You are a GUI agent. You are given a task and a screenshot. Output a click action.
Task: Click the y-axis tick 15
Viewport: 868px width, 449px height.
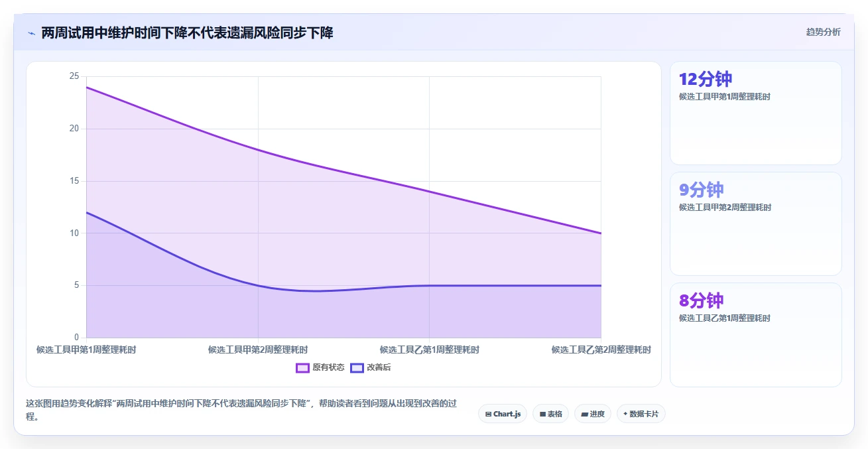click(74, 181)
